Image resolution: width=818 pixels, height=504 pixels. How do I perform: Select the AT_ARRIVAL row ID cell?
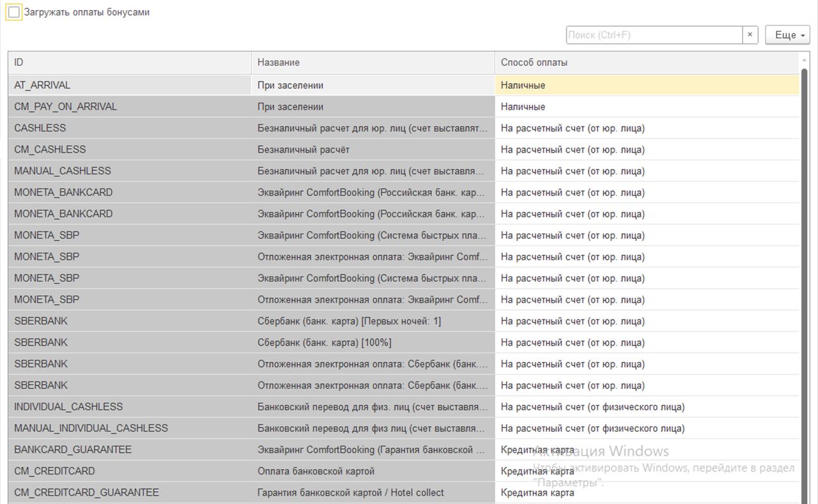click(x=42, y=86)
